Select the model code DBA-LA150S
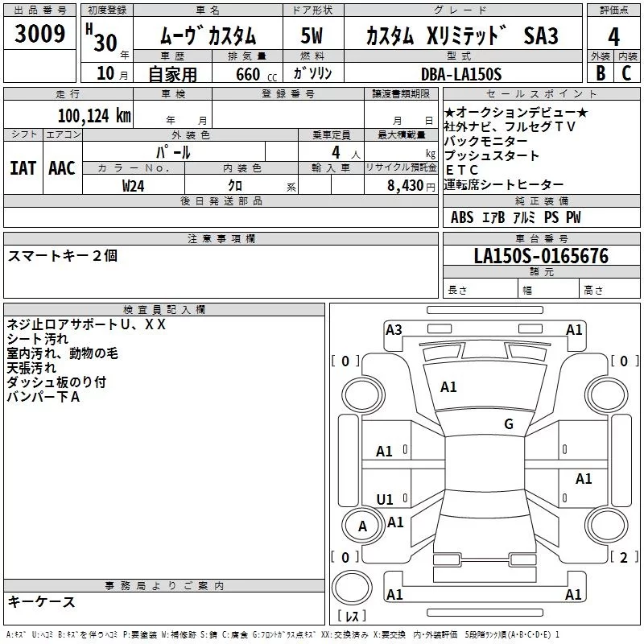The image size is (644, 644). (x=461, y=74)
